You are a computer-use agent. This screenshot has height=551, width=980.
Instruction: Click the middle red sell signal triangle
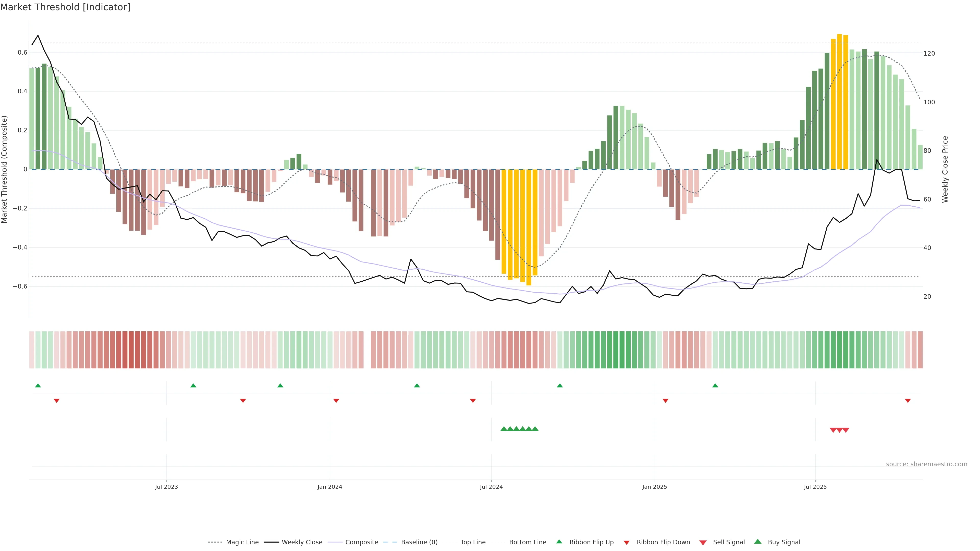(x=839, y=430)
